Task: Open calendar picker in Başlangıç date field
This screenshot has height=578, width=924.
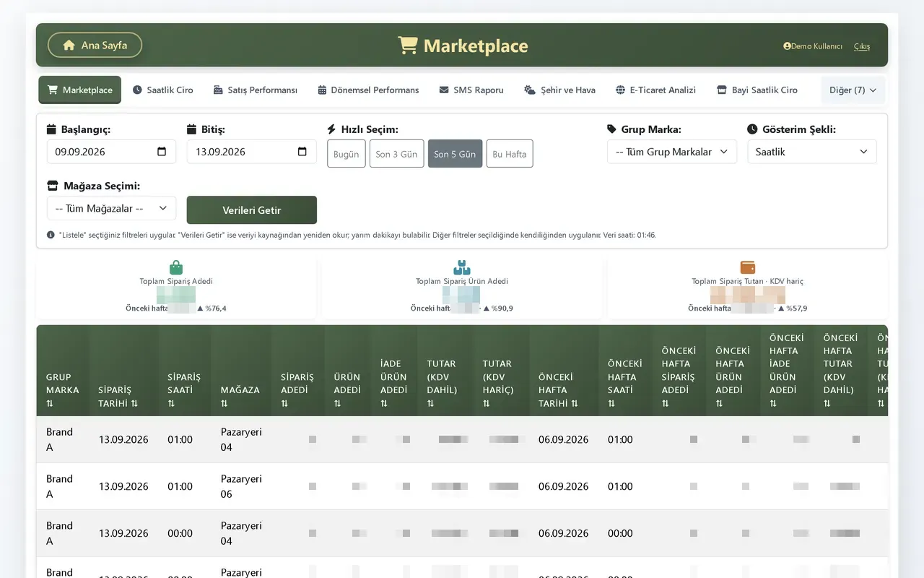Action: [x=162, y=152]
